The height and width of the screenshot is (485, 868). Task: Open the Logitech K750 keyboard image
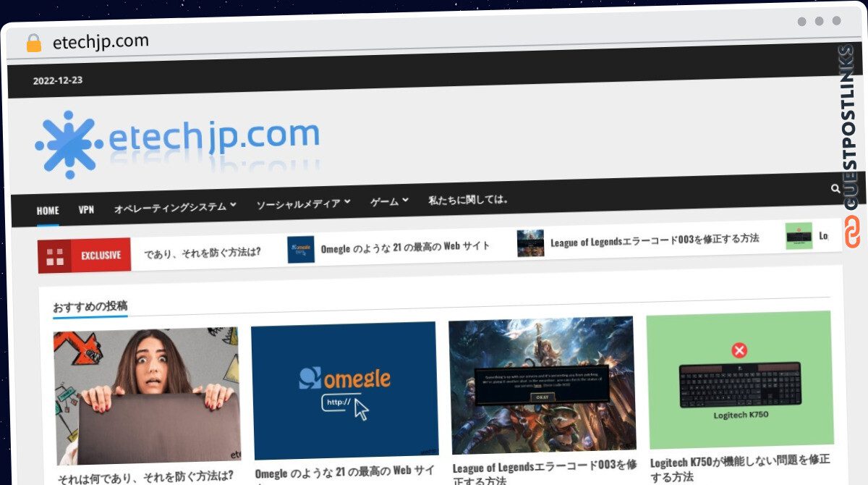[739, 380]
